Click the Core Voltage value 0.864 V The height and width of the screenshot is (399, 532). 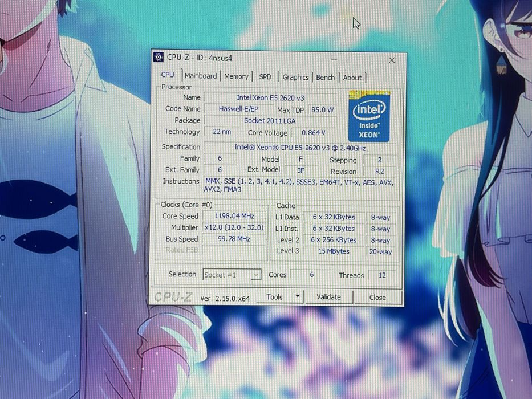point(314,133)
